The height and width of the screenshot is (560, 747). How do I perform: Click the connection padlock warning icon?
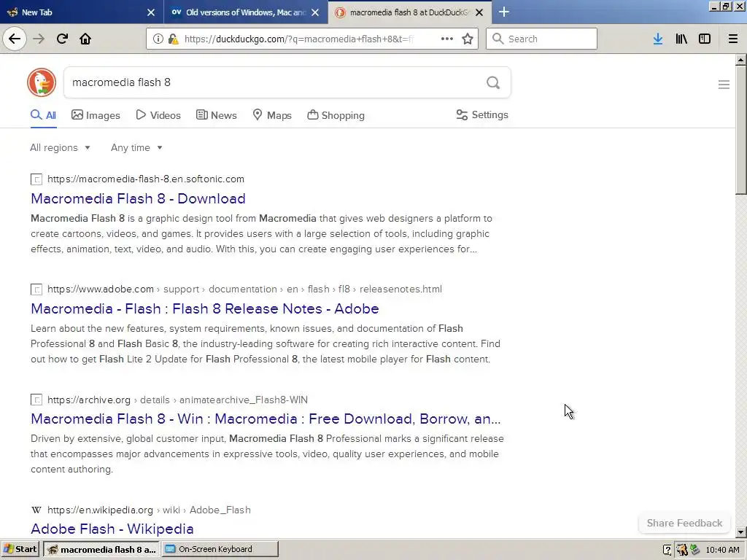pyautogui.click(x=174, y=39)
